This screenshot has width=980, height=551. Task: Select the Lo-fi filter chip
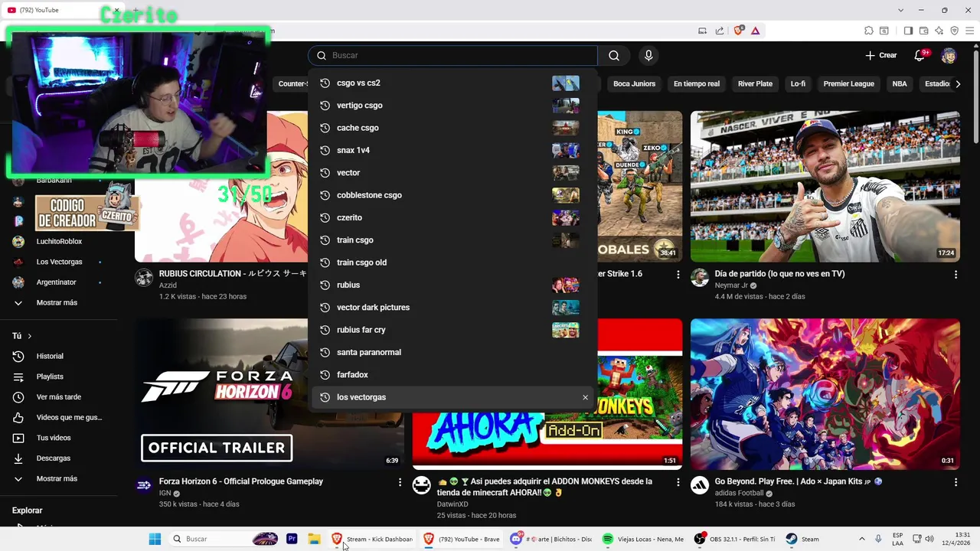tap(798, 83)
